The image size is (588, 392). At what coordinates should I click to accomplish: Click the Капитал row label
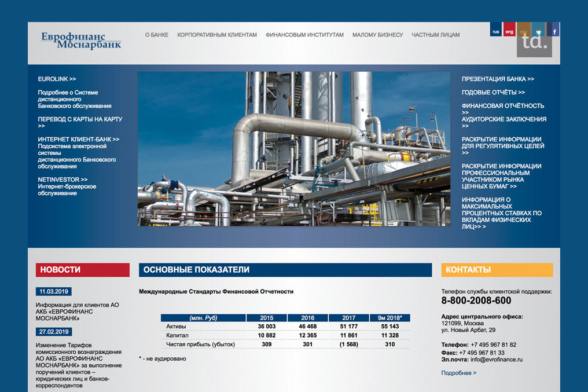point(177,335)
